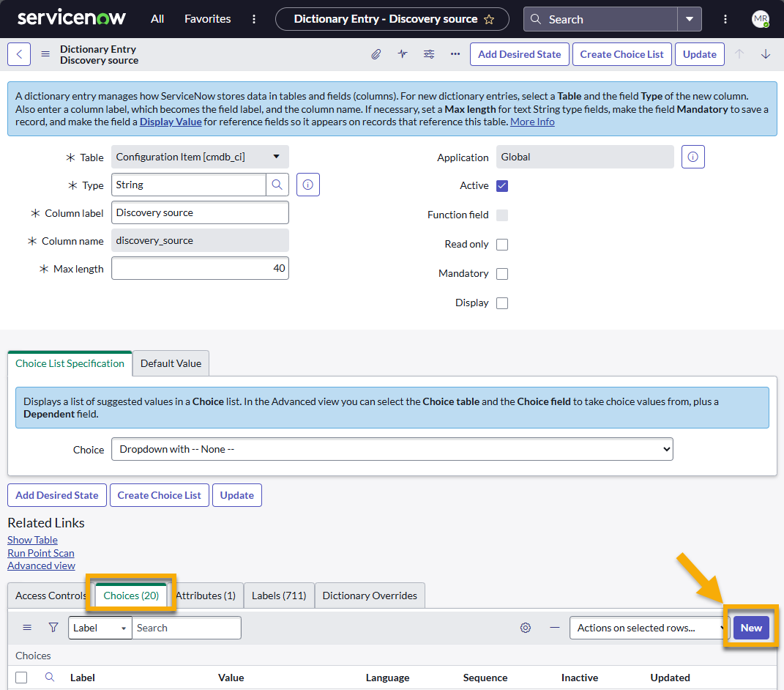The height and width of the screenshot is (690, 784).
Task: Click into the Max length field
Action: [x=200, y=269]
